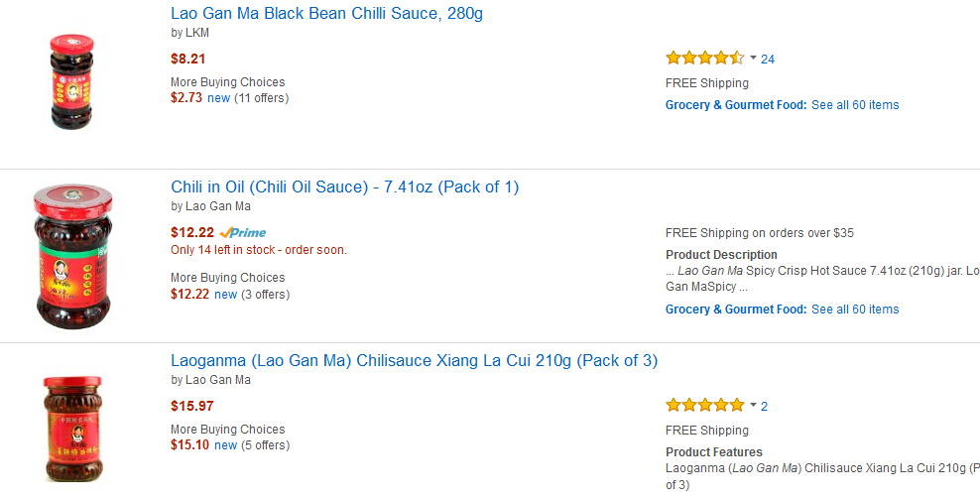Click the $15.97 price of Xiang La Cui
This screenshot has width=980, height=499.
191,406
